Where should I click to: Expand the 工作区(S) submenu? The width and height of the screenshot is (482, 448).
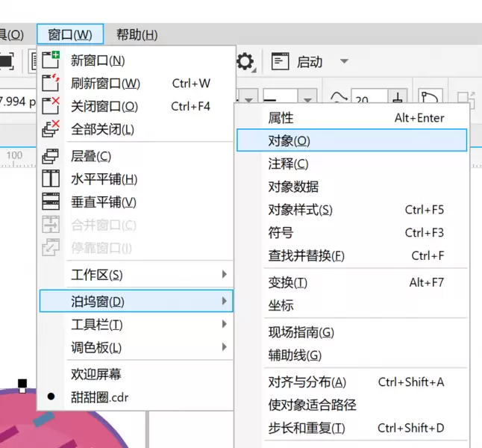click(x=135, y=275)
